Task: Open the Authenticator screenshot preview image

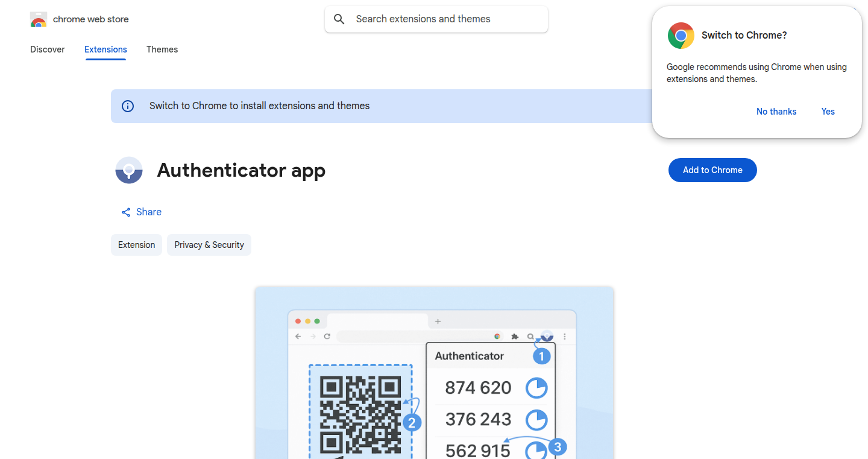Action: click(x=434, y=373)
